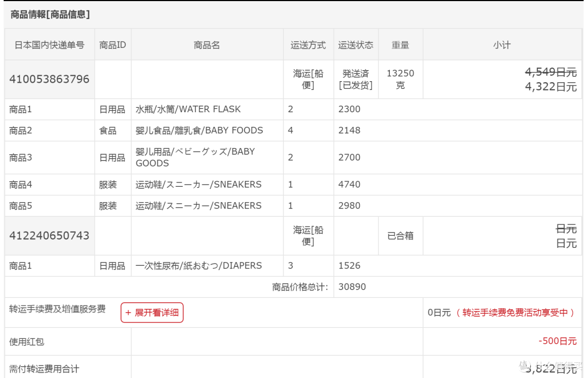Select the 婴儿食品/離乳食/BABY FOODS product name
This screenshot has height=378, width=588.
[x=199, y=130]
